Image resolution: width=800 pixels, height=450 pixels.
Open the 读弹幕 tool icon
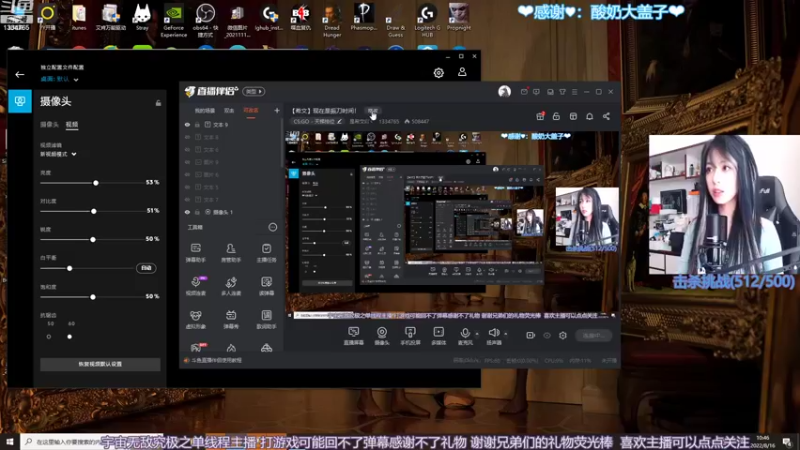266,286
